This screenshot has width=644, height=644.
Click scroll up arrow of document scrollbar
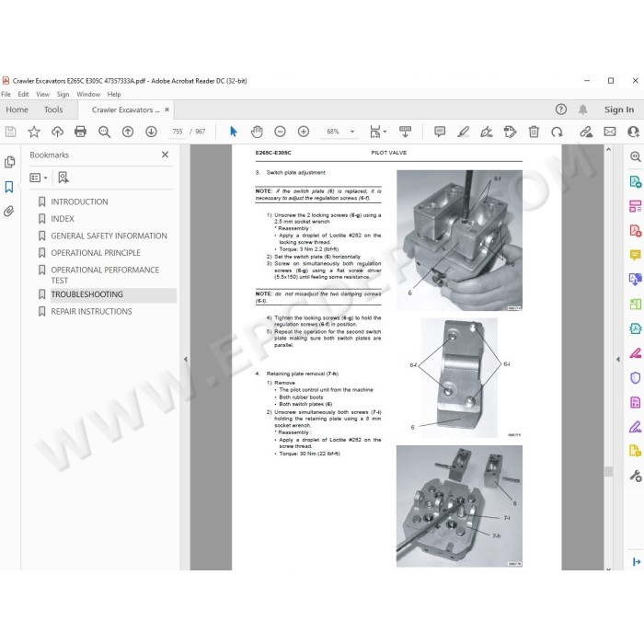608,149
